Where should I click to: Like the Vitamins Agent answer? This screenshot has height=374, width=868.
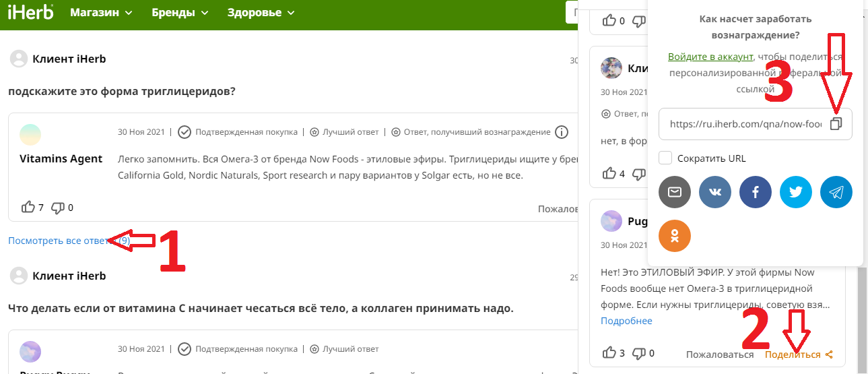[28, 208]
